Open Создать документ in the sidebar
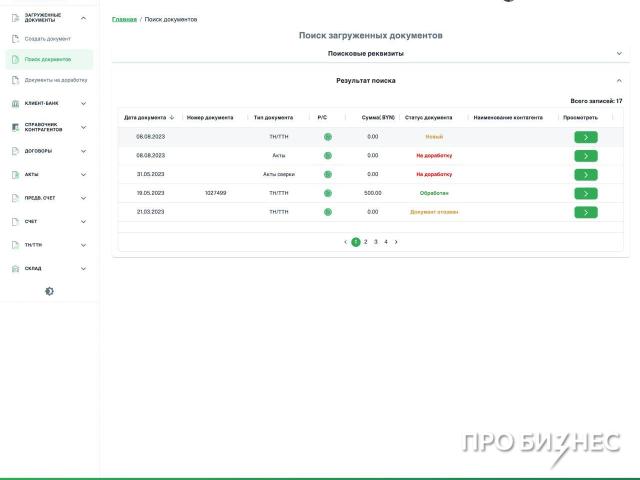The height and width of the screenshot is (480, 640). point(47,39)
